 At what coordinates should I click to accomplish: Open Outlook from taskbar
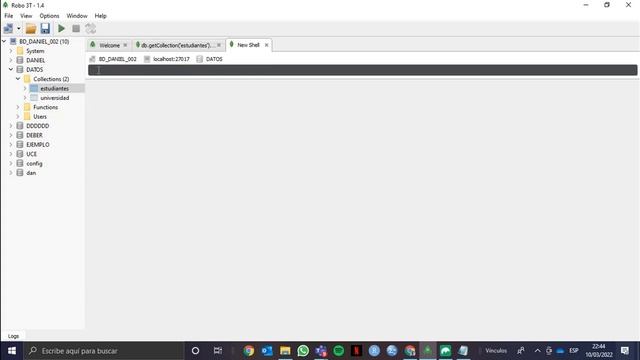pos(267,351)
